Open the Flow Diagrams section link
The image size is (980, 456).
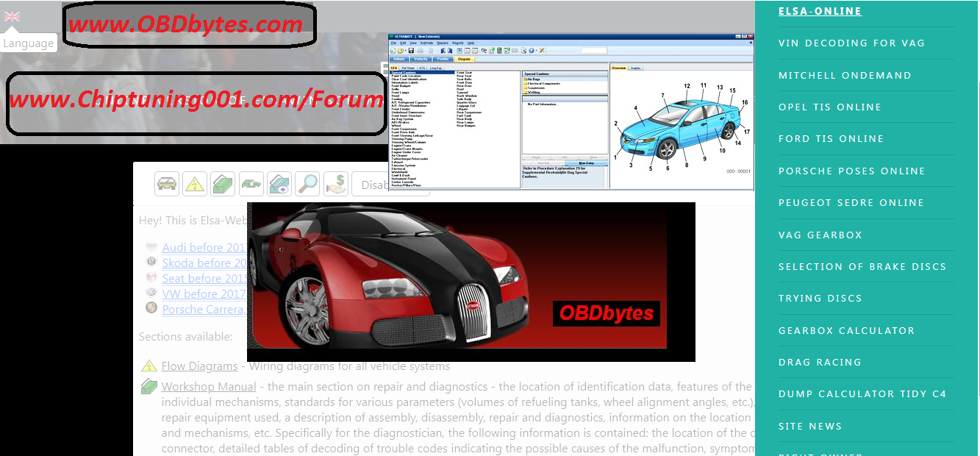pos(199,366)
